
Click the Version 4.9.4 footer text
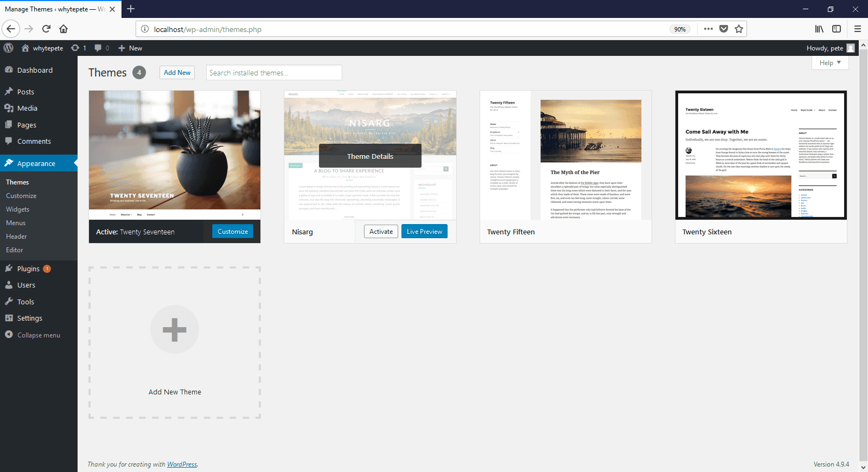tap(831, 464)
